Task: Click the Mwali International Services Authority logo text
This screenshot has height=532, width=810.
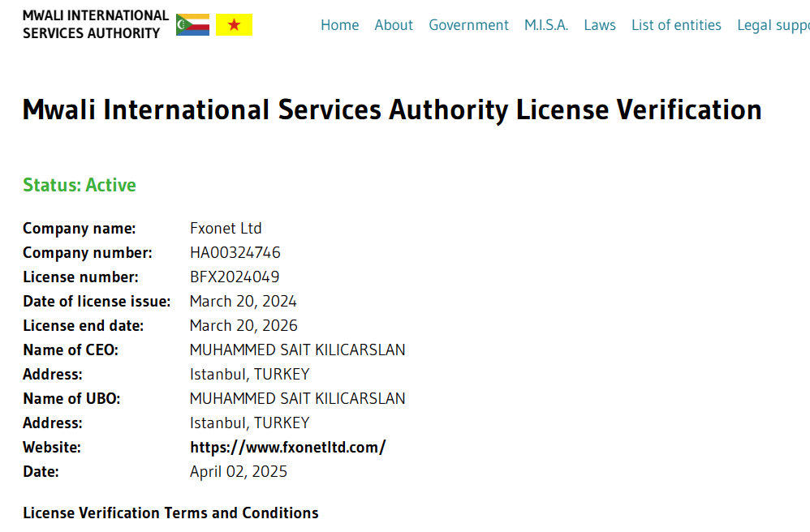Action: [x=95, y=24]
